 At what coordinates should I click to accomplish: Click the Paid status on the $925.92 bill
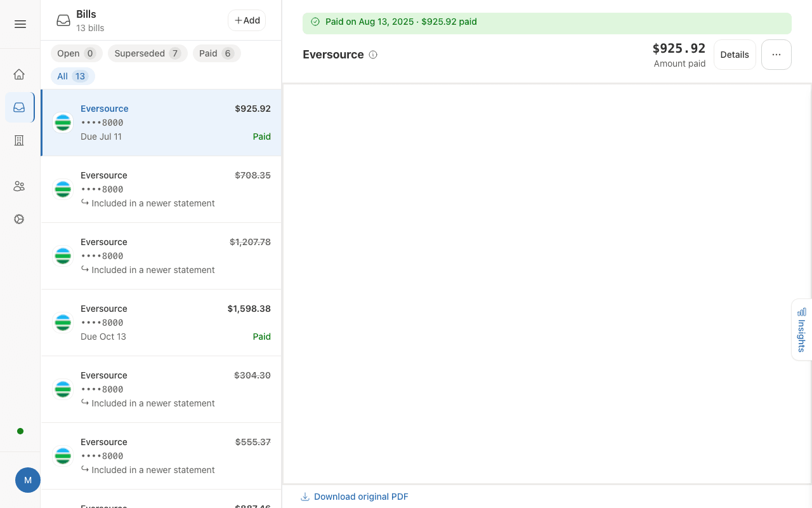pos(262,137)
